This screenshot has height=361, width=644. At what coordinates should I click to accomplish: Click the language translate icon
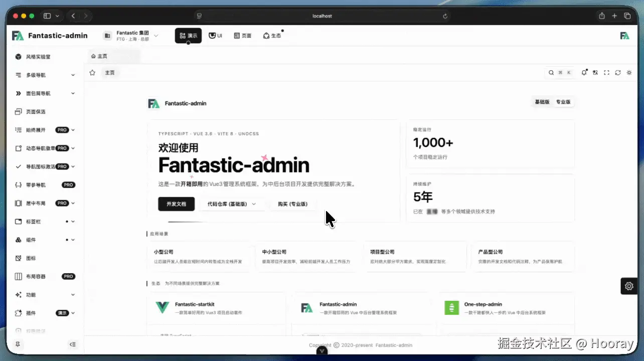[x=595, y=73]
